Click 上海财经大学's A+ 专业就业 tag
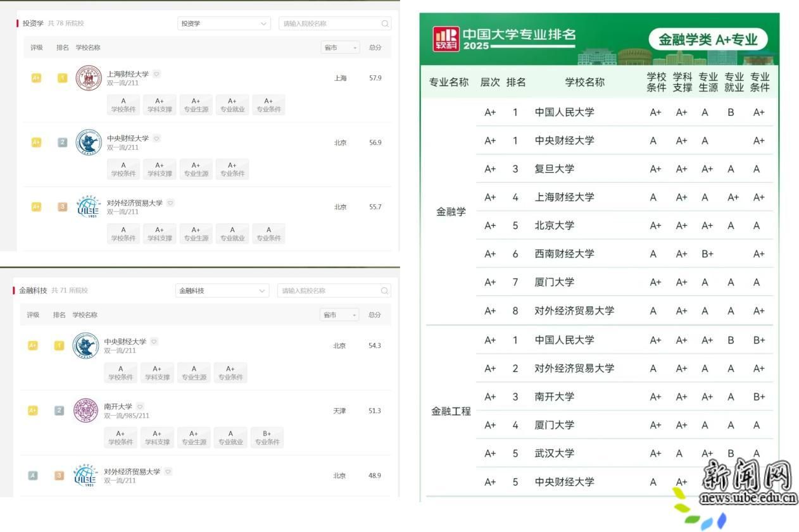Screen dimensions: 799x532 point(232,105)
